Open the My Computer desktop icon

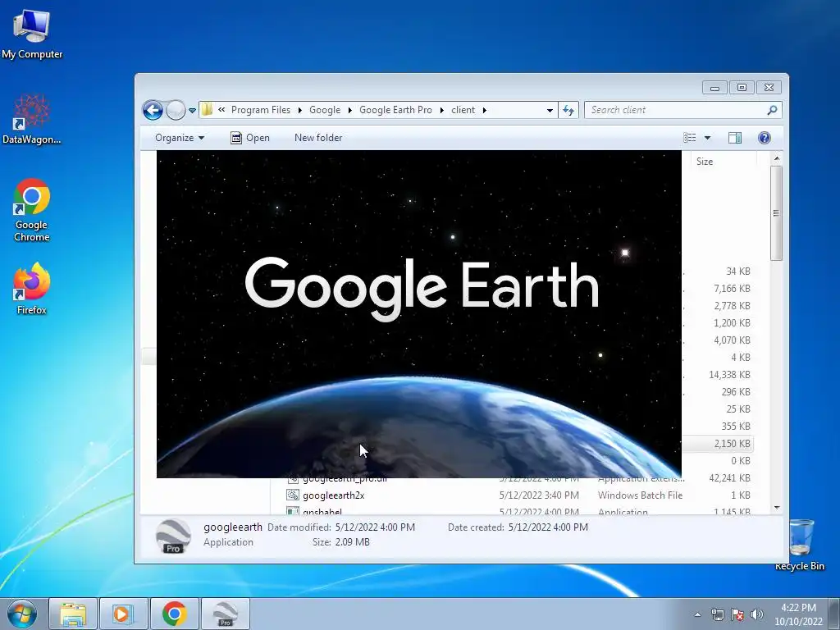(32, 34)
